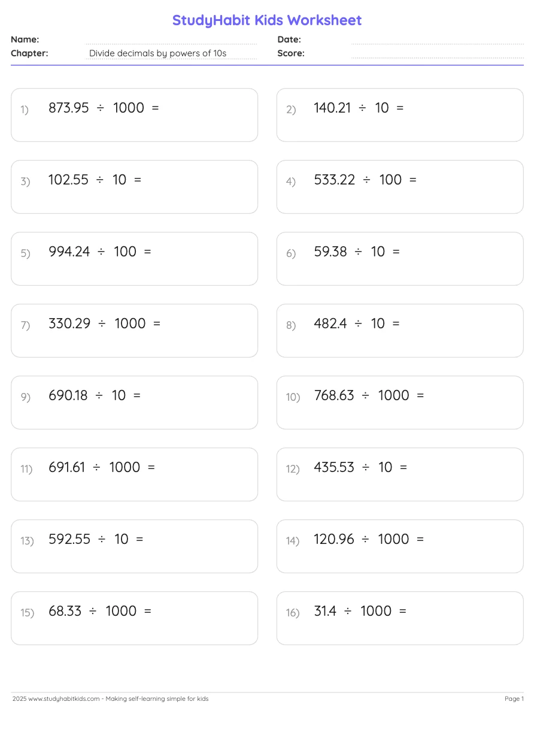
Task: Select problem 3 box, 102.55 ÷ 10
Action: coord(134,187)
